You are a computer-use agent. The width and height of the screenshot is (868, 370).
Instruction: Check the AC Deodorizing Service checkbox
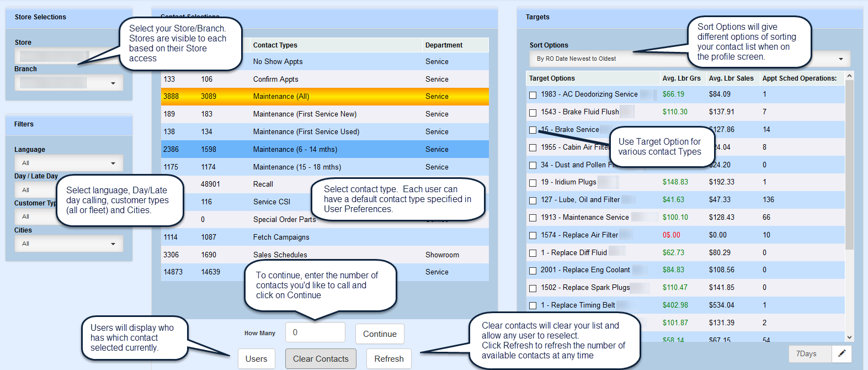pyautogui.click(x=532, y=95)
